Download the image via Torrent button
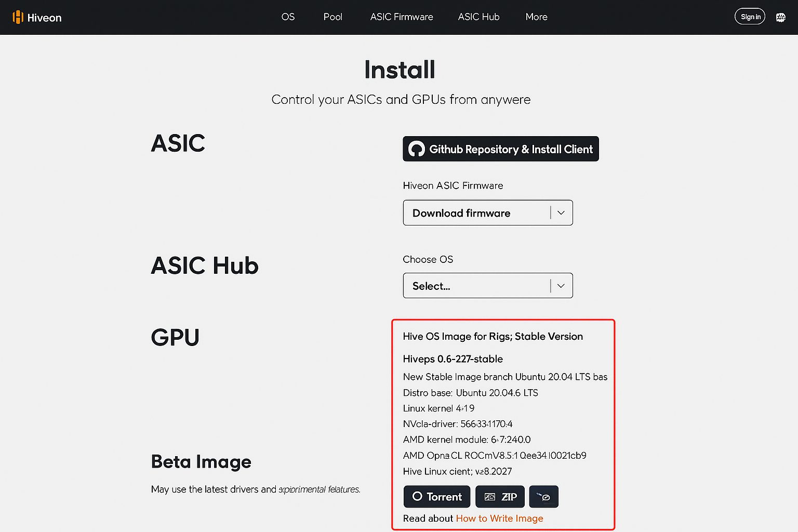 437,497
